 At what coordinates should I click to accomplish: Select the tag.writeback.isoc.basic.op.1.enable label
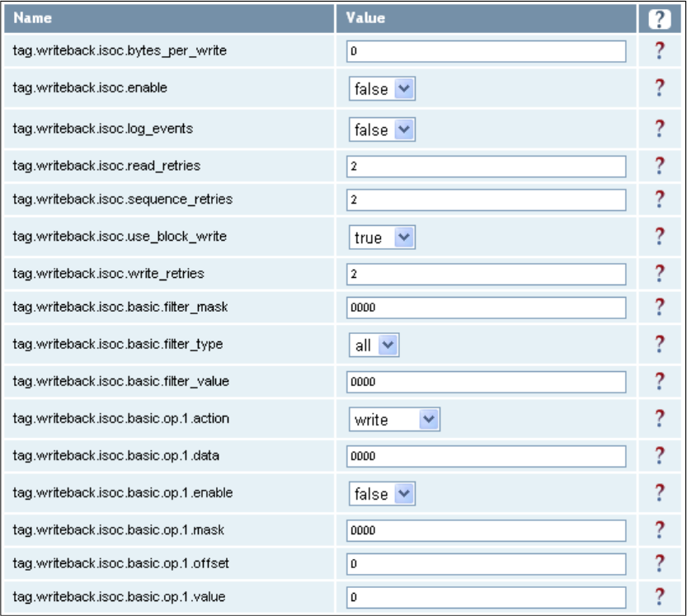point(123,493)
